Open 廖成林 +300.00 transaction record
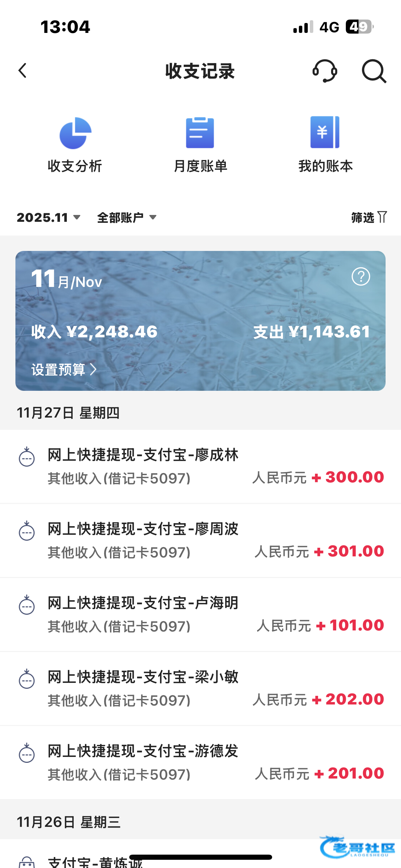The height and width of the screenshot is (868, 401). pos(200,467)
